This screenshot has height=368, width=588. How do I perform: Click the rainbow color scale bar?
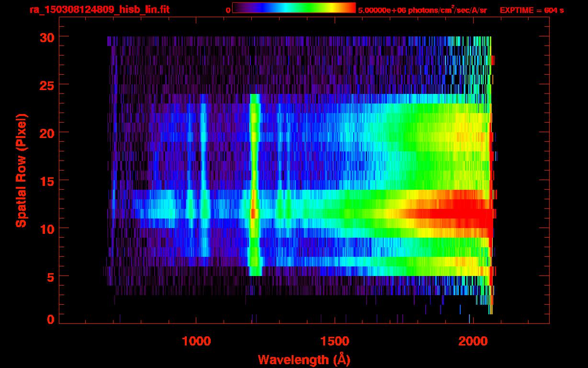pyautogui.click(x=294, y=8)
